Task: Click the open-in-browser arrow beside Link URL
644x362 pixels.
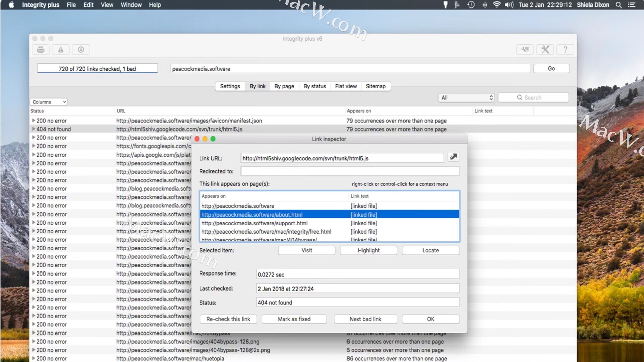Action: [453, 157]
